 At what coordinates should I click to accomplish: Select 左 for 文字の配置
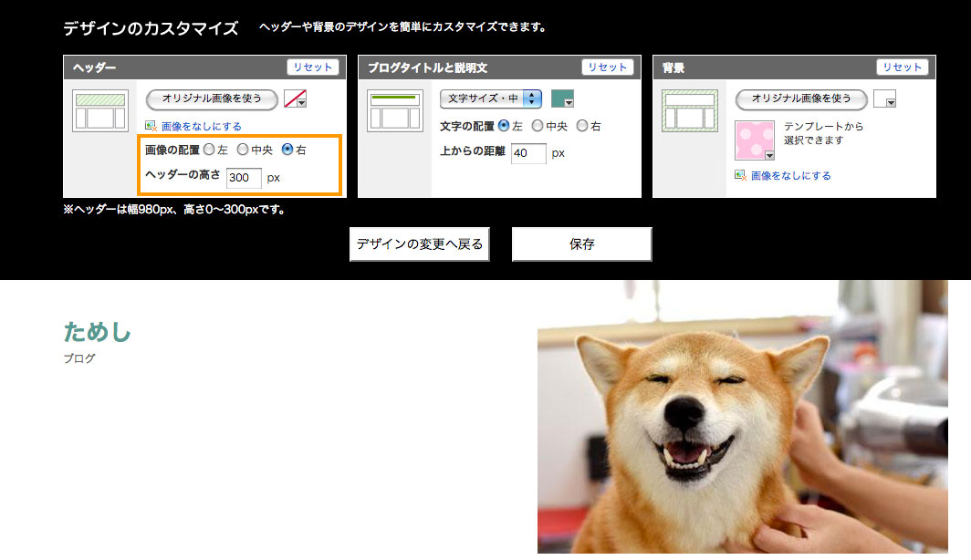click(x=504, y=126)
